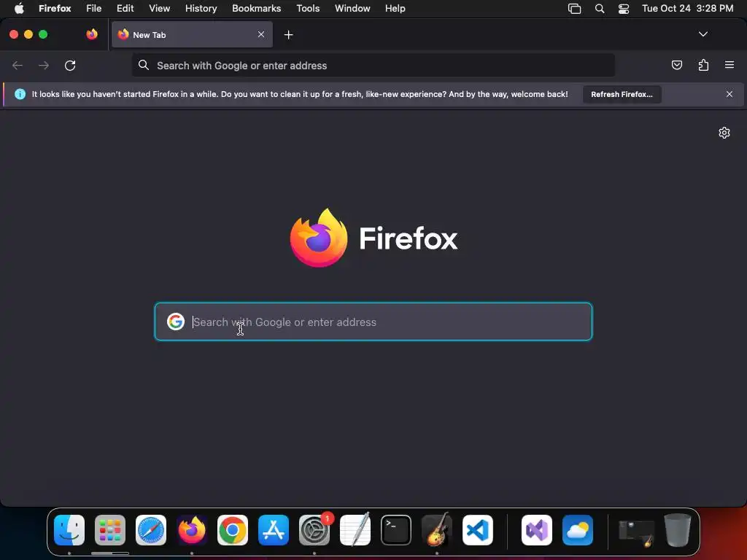Launch Terminal from the Dock
The image size is (747, 560).
point(396,530)
